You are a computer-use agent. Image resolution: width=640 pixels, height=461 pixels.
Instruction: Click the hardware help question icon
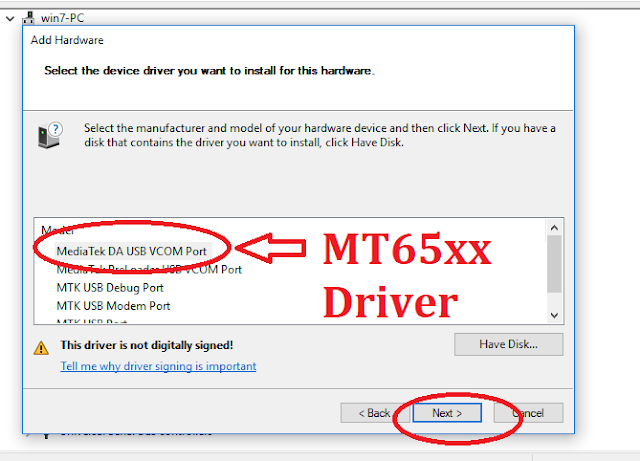(49, 135)
